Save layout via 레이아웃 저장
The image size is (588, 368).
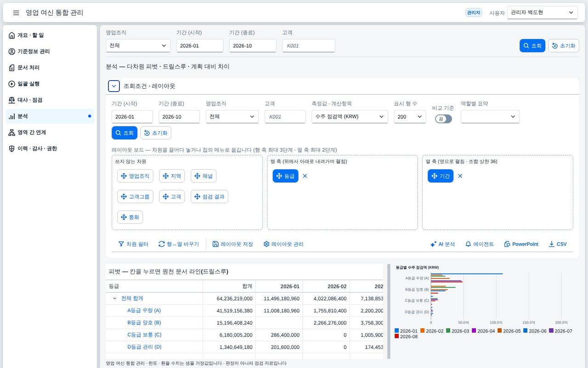pos(233,244)
